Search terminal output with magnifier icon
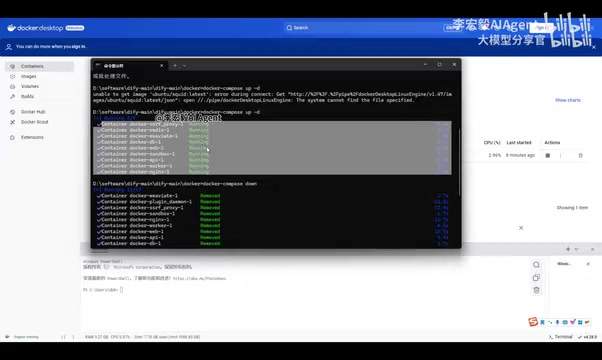This screenshot has height=360, width=602. (536, 265)
